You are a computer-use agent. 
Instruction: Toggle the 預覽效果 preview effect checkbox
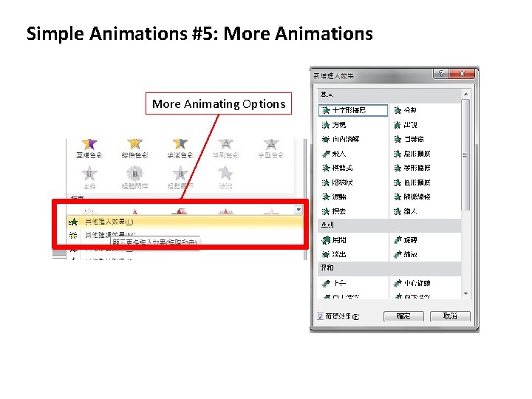coord(320,316)
